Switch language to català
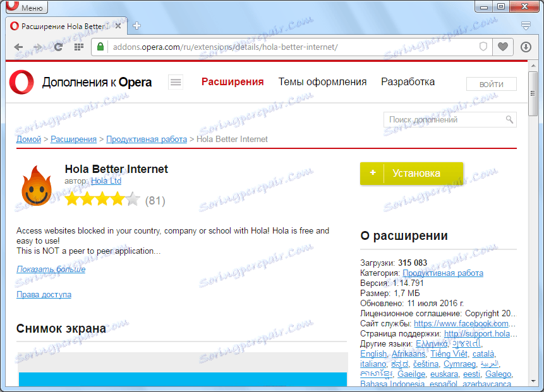The height and width of the screenshot is (392, 544). 483,354
